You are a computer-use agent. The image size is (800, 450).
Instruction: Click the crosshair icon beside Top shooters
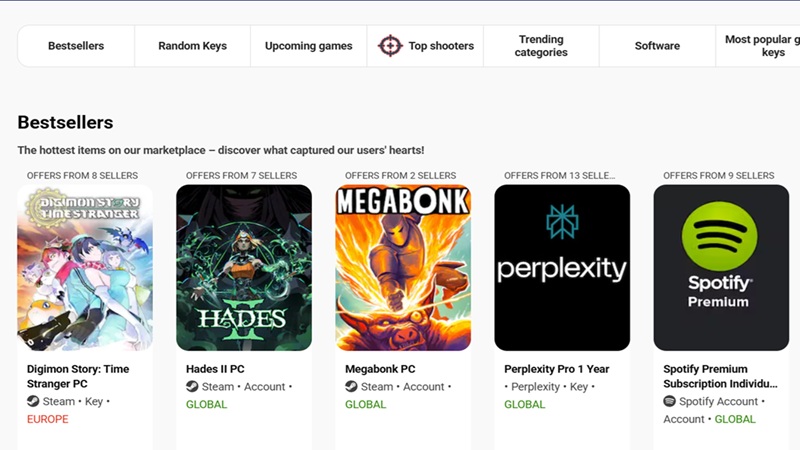point(390,46)
